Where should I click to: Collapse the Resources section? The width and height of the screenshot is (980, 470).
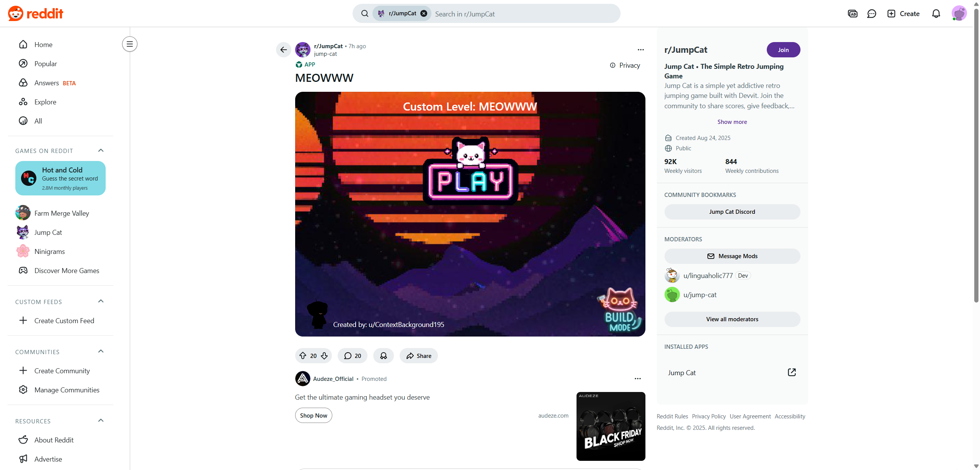101,421
